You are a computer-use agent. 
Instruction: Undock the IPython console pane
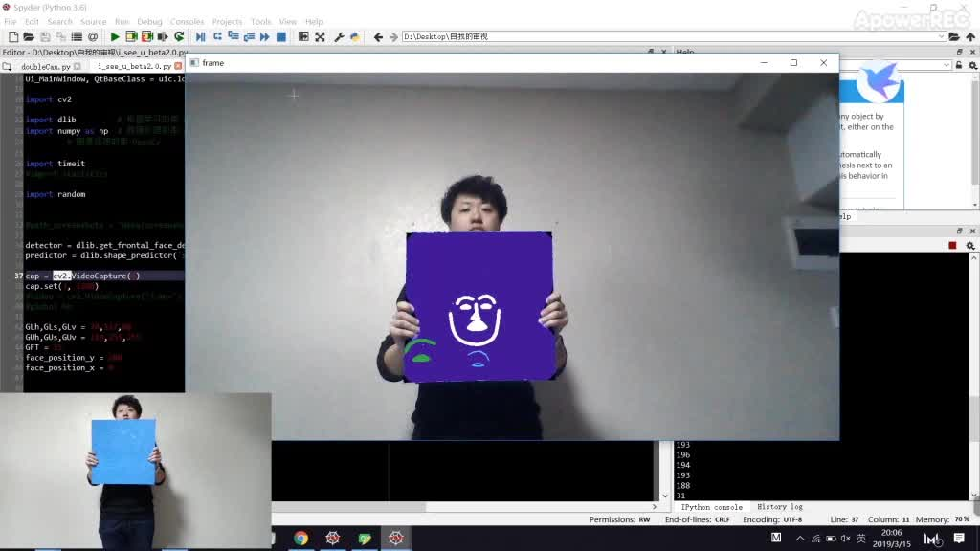959,231
